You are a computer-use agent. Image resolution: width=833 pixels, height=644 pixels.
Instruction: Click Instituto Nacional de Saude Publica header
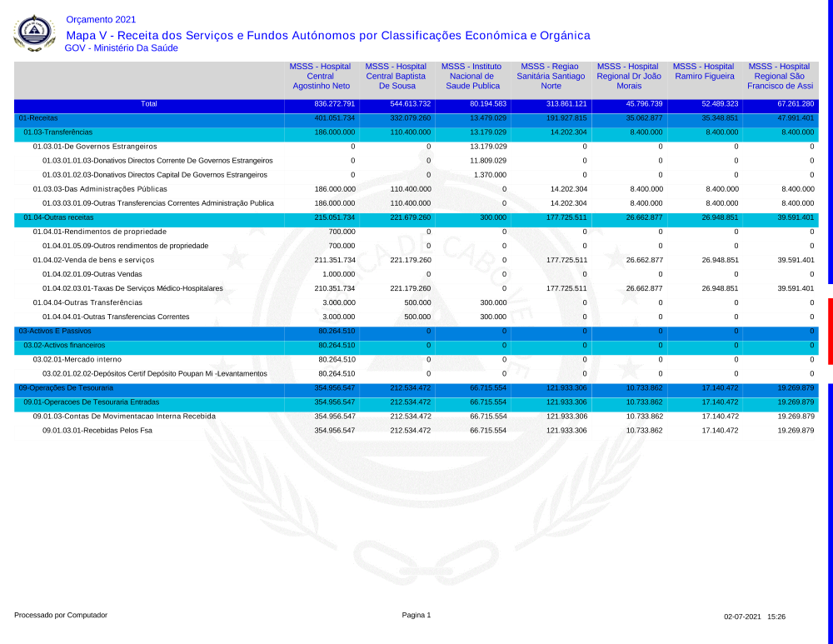(472, 76)
